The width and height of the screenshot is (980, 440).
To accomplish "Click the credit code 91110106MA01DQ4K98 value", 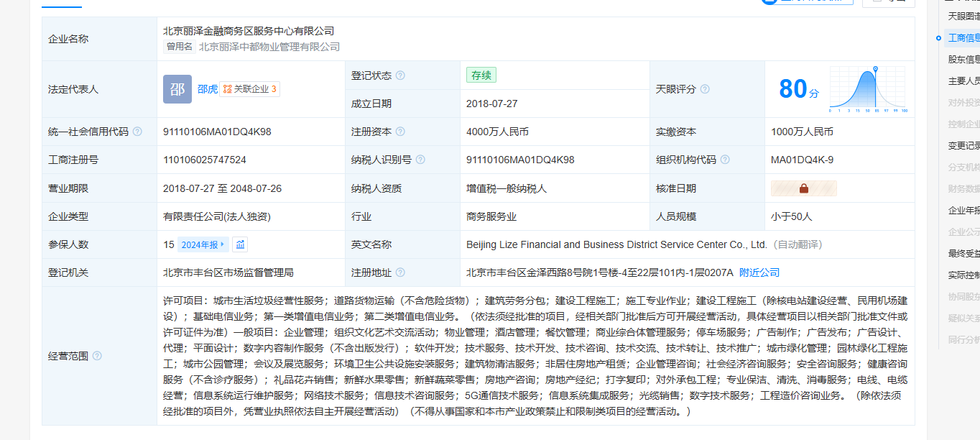I will click(217, 132).
